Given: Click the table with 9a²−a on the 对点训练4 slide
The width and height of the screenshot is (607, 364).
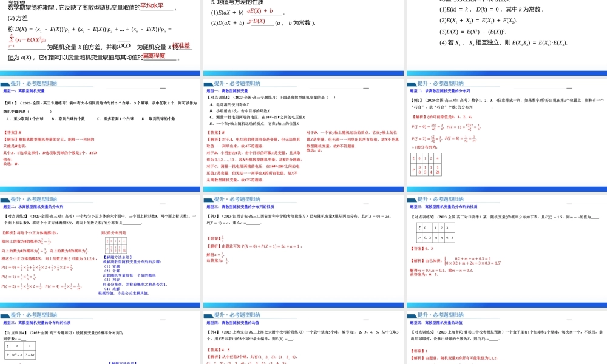Looking at the screenshot, I should point(20,350).
